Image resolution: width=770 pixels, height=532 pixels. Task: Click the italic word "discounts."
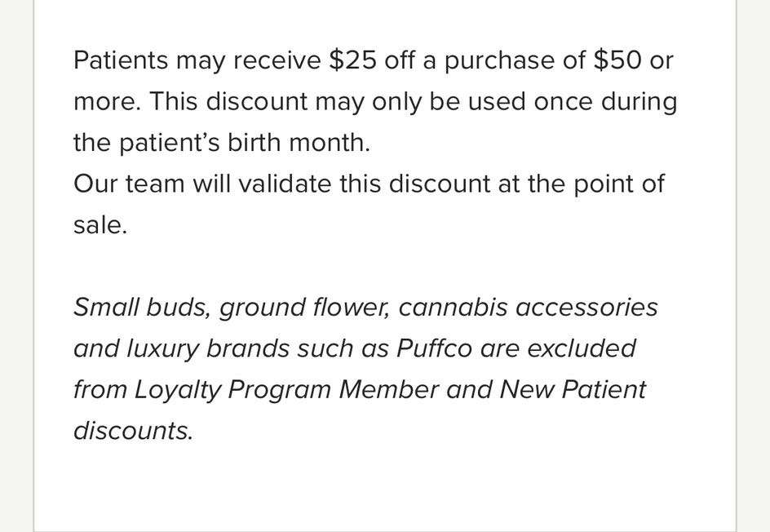pyautogui.click(x=134, y=431)
